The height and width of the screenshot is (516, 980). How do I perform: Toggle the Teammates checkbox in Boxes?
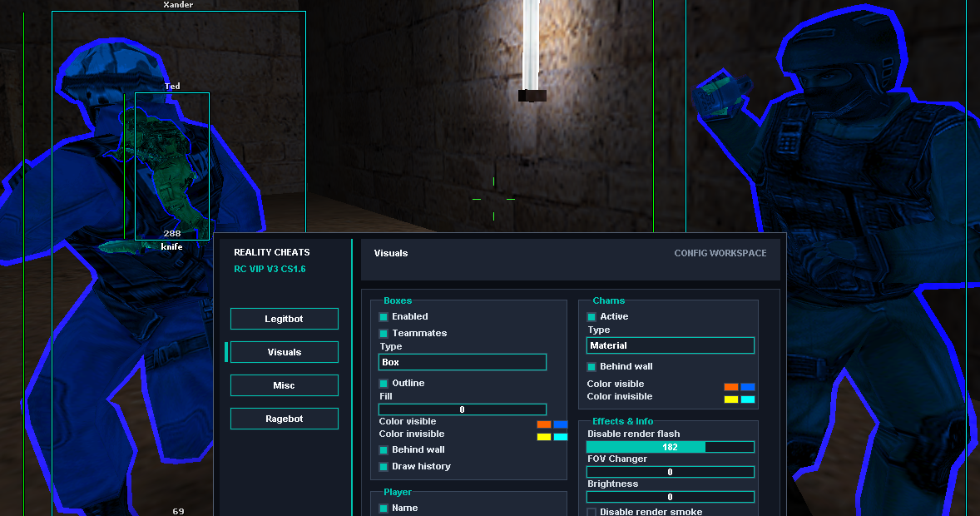384,334
